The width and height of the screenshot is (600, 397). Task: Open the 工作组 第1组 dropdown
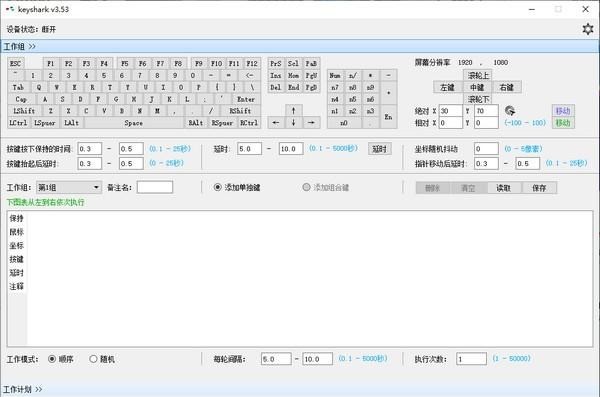click(69, 187)
